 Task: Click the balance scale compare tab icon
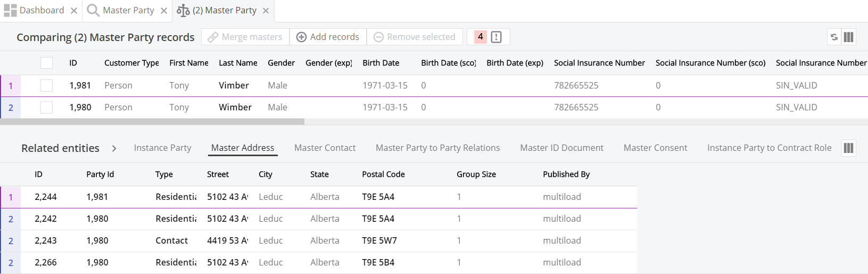(x=183, y=11)
